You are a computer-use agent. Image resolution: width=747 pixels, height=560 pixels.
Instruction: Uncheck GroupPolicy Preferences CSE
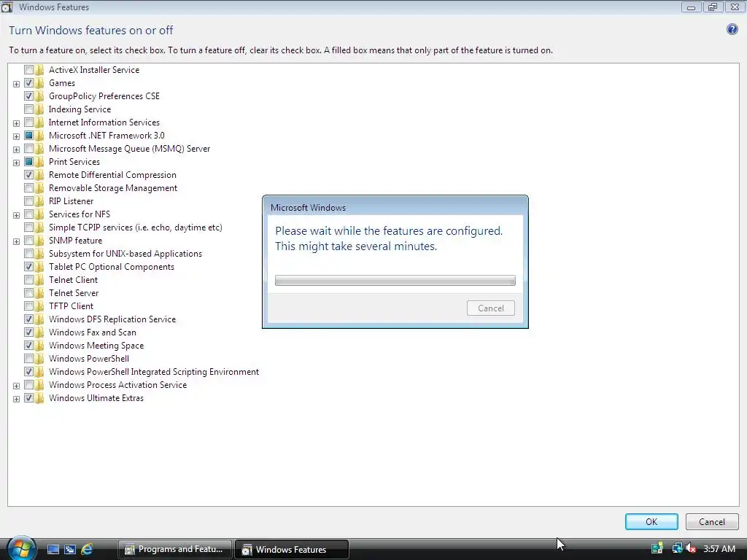coord(28,96)
